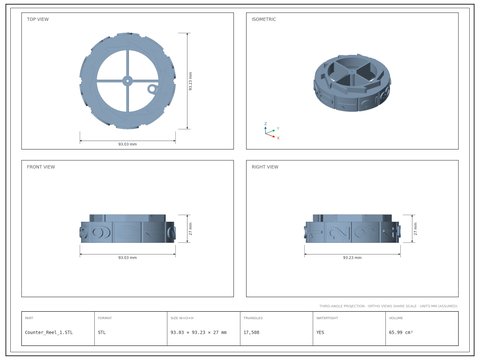This screenshot has height=360, width=480.
Task: Select top view vertical 93.23 mm dimension
Action: click(x=189, y=81)
